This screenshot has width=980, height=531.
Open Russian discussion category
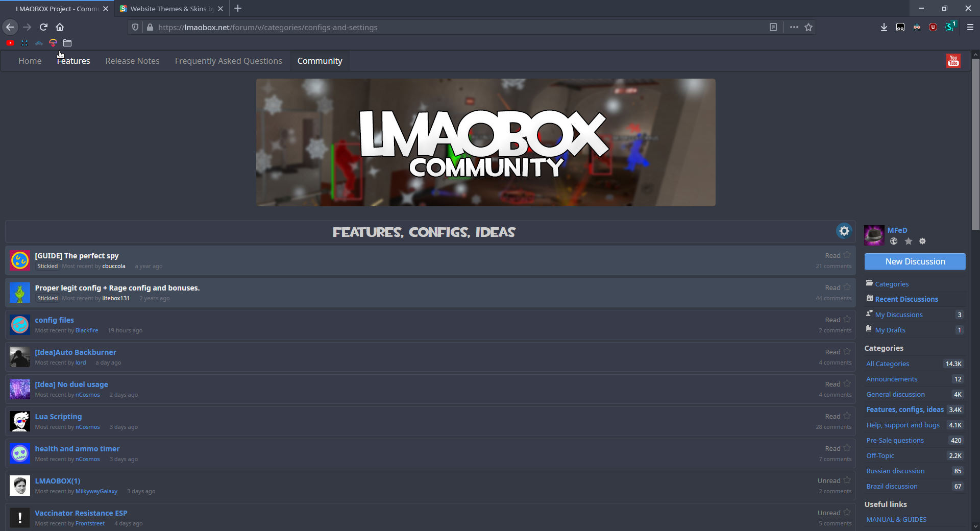pos(895,471)
